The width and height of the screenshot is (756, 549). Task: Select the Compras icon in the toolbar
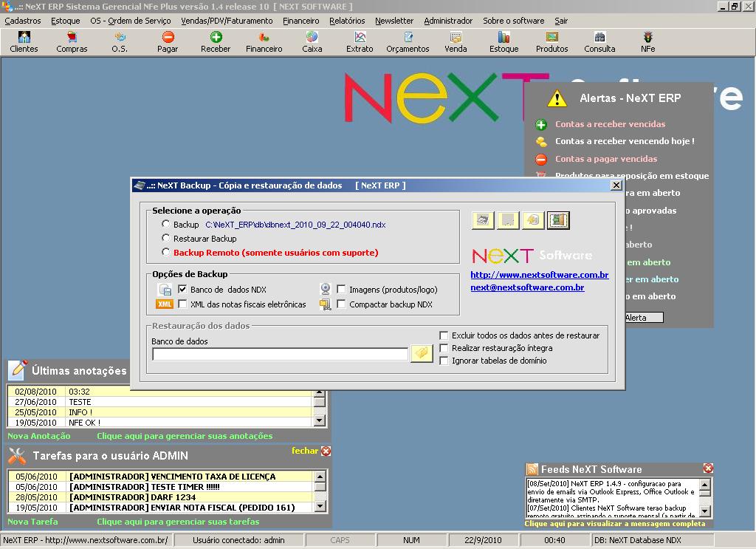(72, 42)
